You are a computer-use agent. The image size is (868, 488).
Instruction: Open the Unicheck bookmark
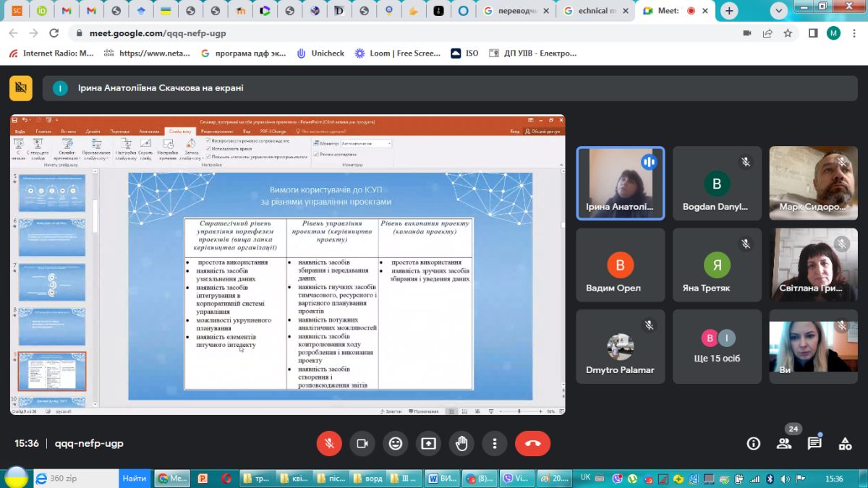coord(320,53)
